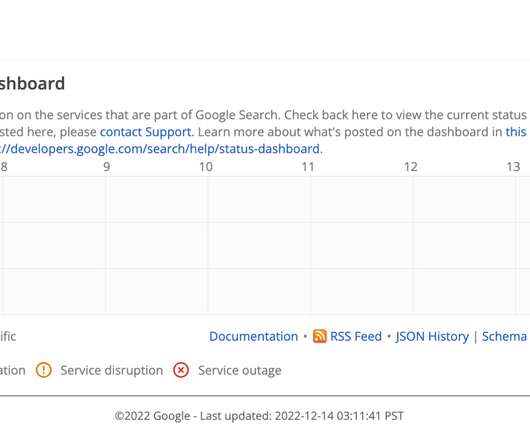Screen dimensions: 530x442
Task: Select the day 13 column header
Action: pos(513,167)
